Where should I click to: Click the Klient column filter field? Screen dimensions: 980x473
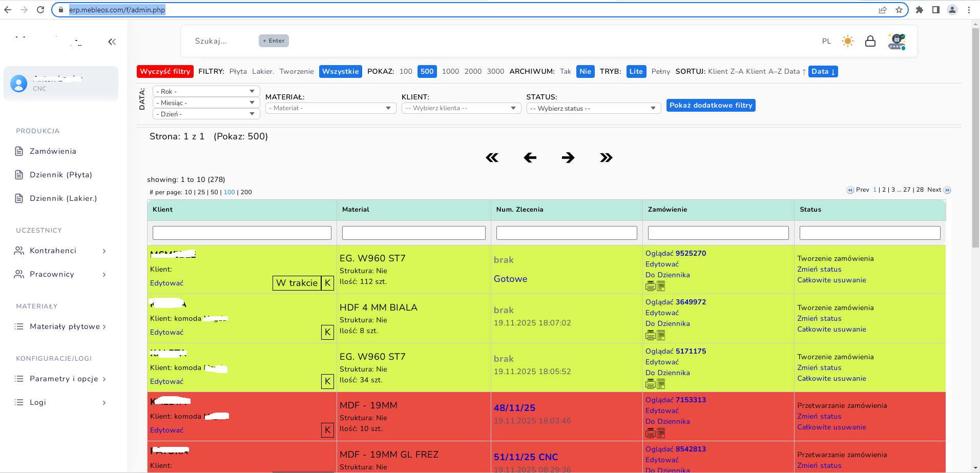pyautogui.click(x=242, y=233)
